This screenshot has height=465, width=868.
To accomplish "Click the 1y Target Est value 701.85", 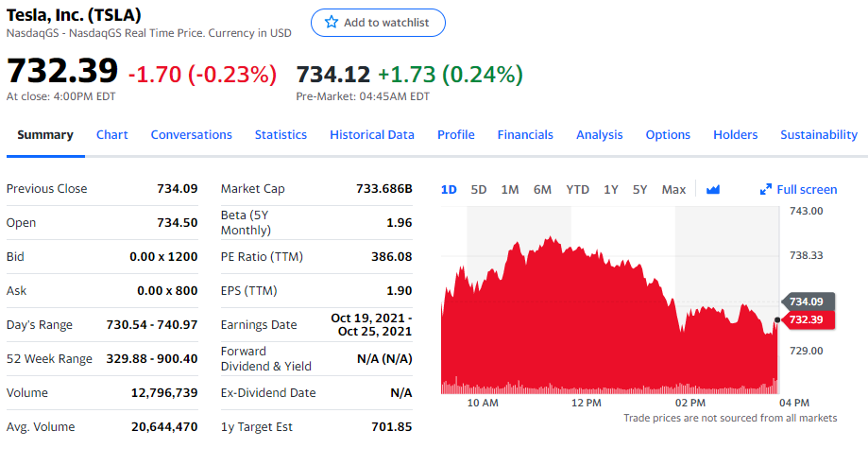I will coord(391,427).
